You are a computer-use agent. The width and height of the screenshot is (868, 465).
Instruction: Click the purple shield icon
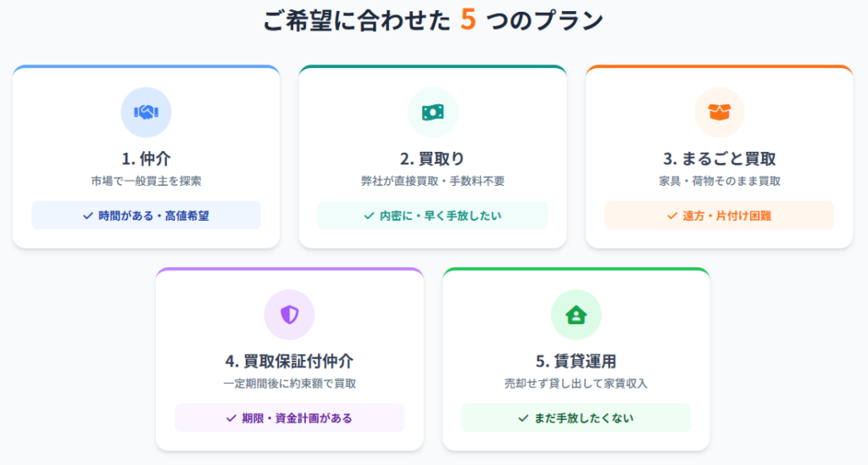coord(290,315)
